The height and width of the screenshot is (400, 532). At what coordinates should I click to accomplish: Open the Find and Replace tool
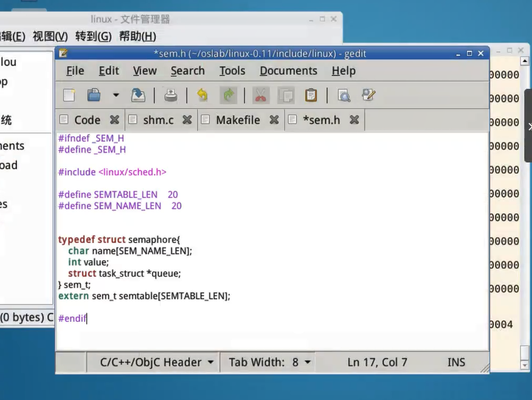[368, 95]
